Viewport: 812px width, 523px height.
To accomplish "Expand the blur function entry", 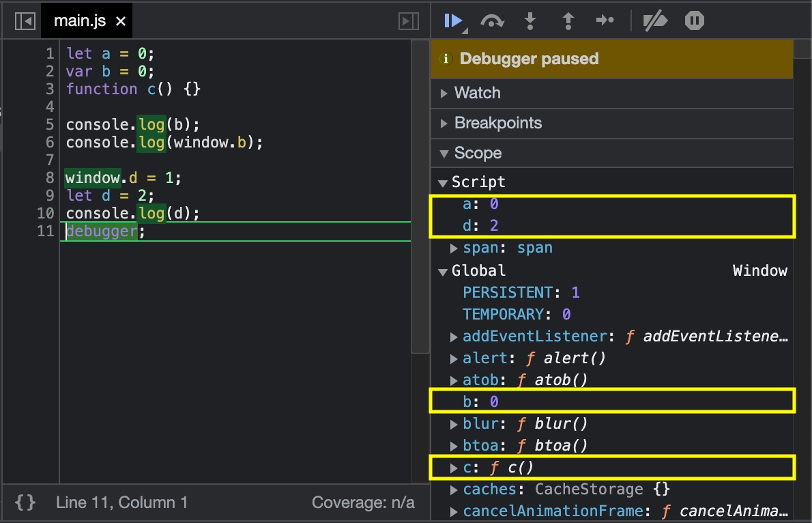I will point(454,424).
